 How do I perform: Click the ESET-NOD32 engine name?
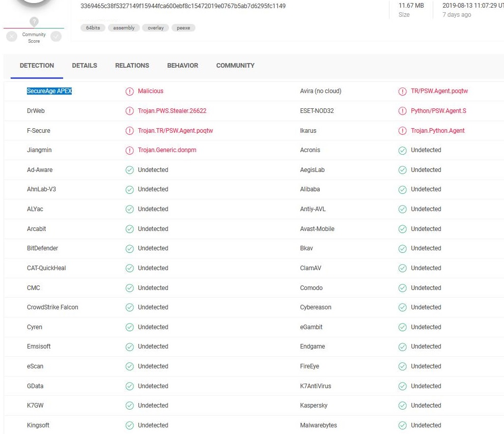coord(317,111)
